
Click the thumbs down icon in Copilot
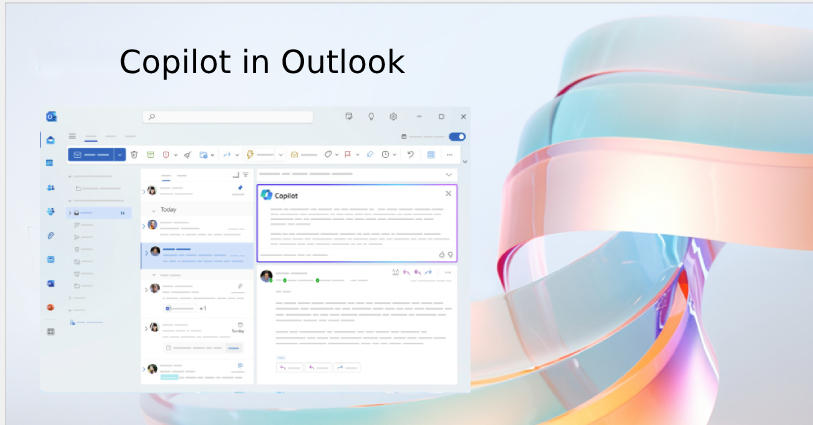pyautogui.click(x=450, y=254)
